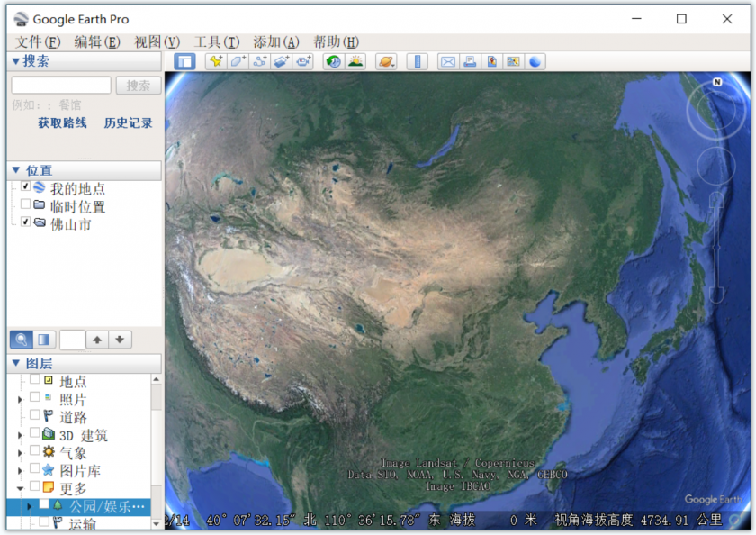Click the N north compass marker
The image size is (756, 535).
[717, 82]
